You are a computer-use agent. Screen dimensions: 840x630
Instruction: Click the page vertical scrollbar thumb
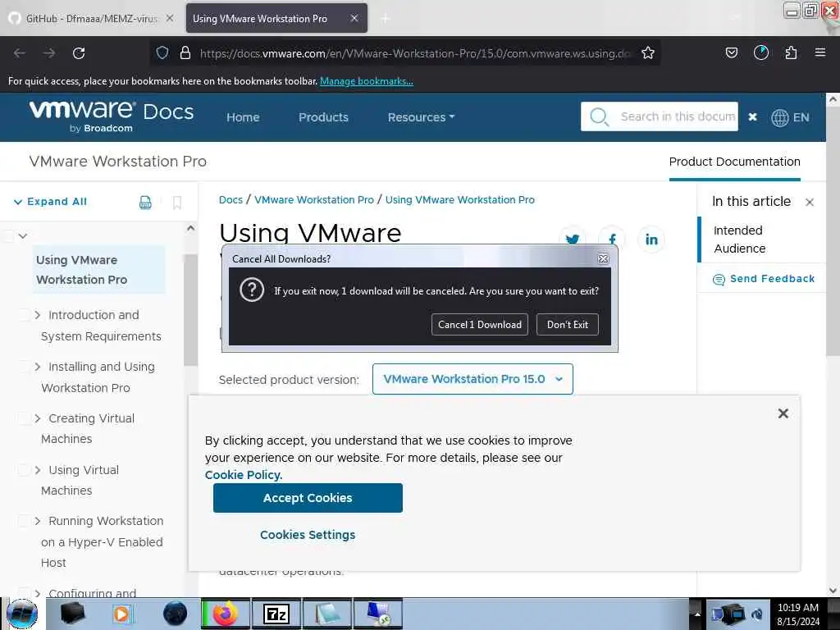(833, 231)
